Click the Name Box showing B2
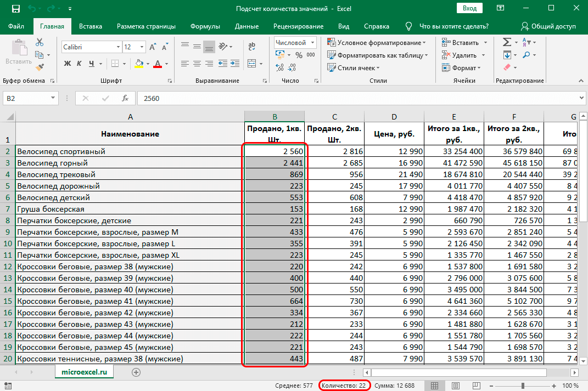Viewport: 588px width, 391px height. coord(26,98)
